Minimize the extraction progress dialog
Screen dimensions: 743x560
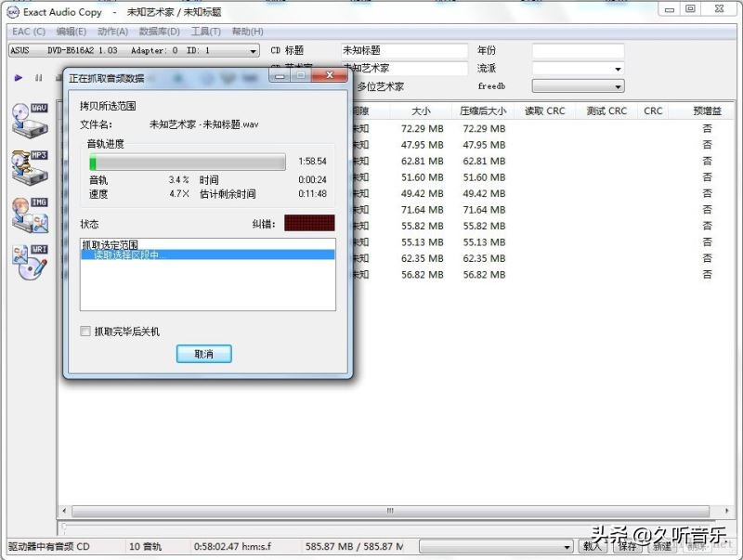280,75
